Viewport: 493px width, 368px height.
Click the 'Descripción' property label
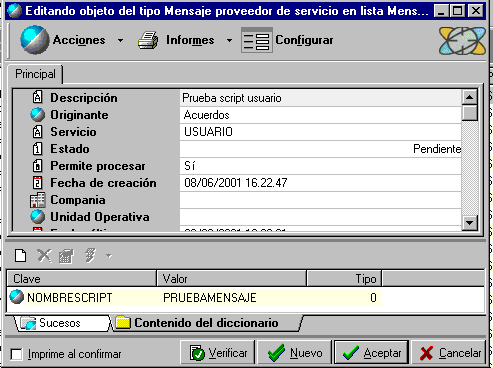[84, 98]
